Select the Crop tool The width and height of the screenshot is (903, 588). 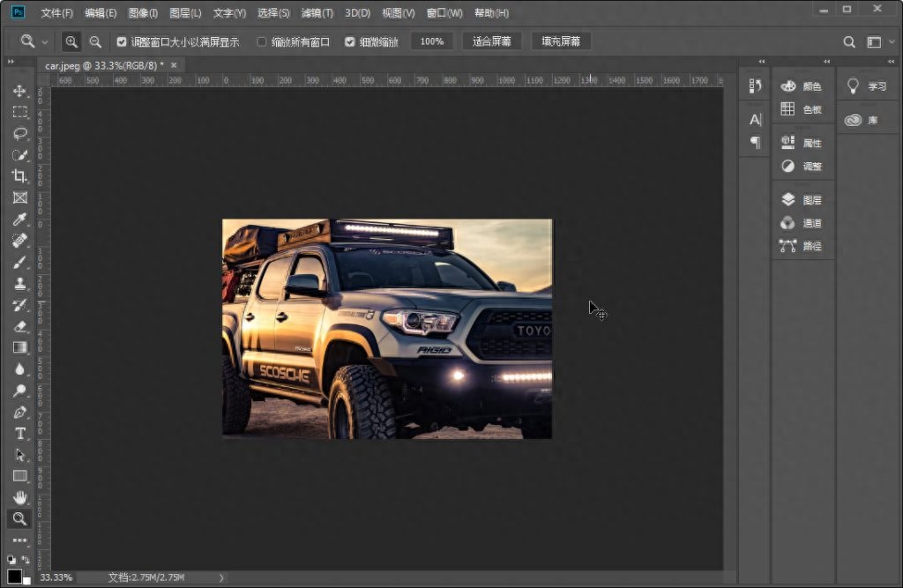[x=19, y=176]
